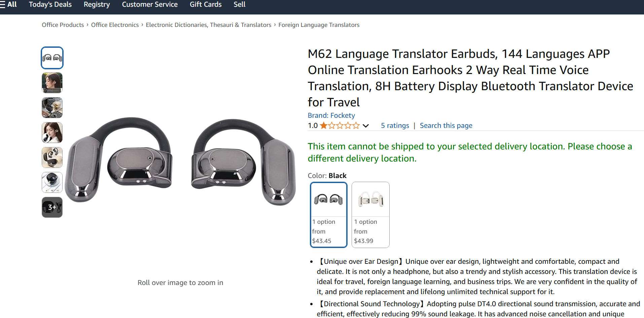Select the sixth thumbnail with black case
Viewport: 644px width, 318px height.
pos(52,182)
